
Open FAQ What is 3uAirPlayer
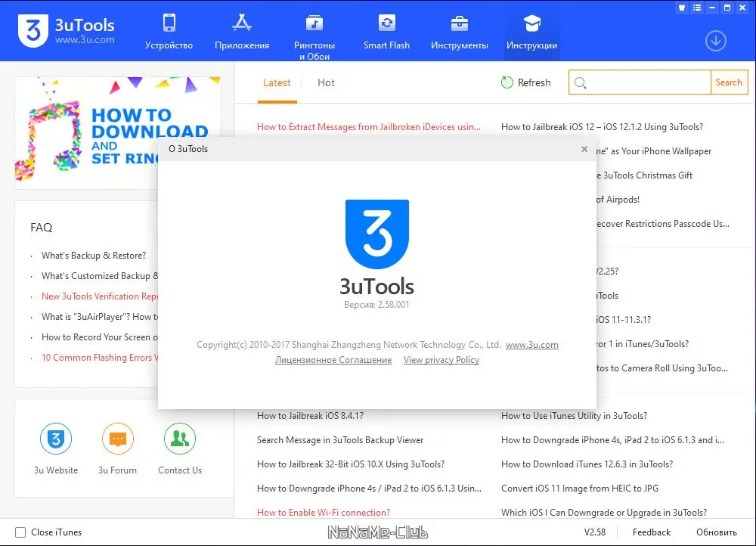[99, 316]
